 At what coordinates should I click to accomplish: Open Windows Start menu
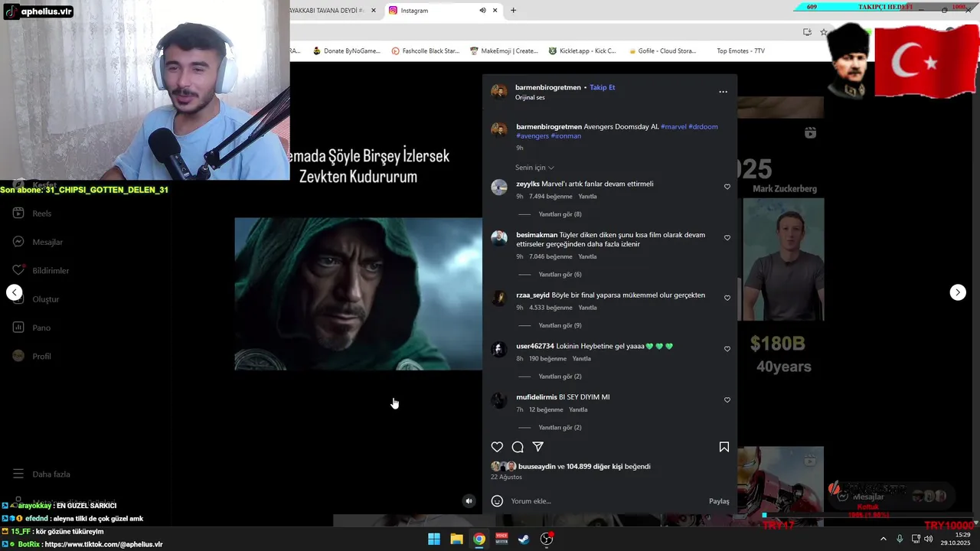tap(434, 539)
